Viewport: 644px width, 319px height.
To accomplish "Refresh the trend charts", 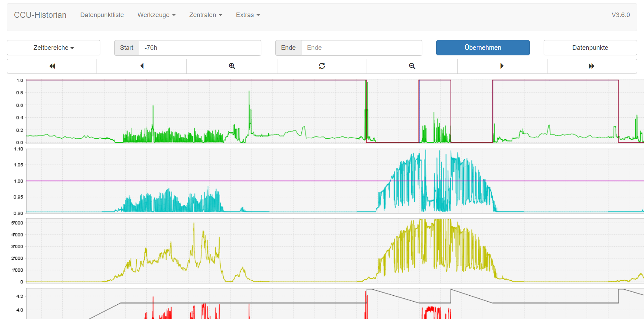I will [x=322, y=66].
